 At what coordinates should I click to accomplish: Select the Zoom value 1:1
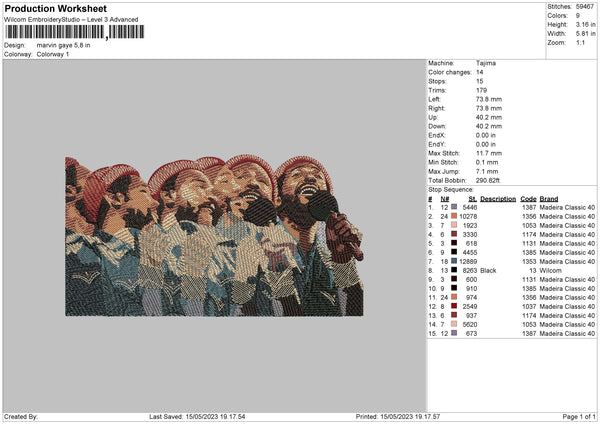pos(580,42)
